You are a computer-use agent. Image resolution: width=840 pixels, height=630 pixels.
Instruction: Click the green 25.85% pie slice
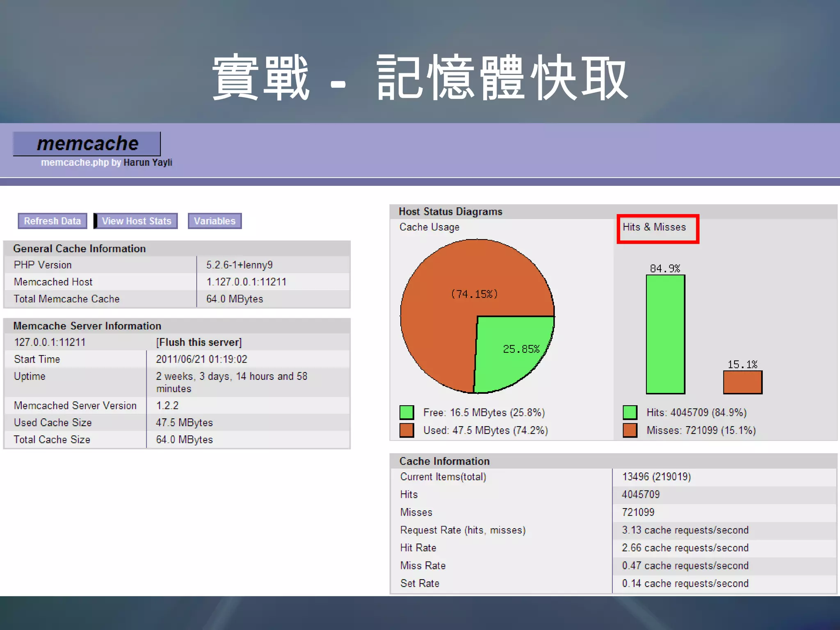click(x=513, y=353)
